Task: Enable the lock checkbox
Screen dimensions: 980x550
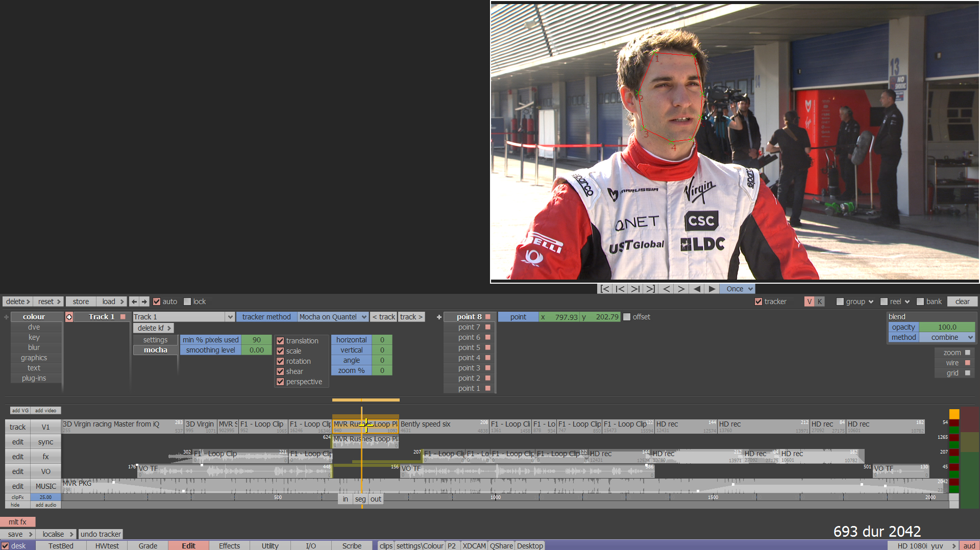Action: pyautogui.click(x=187, y=302)
